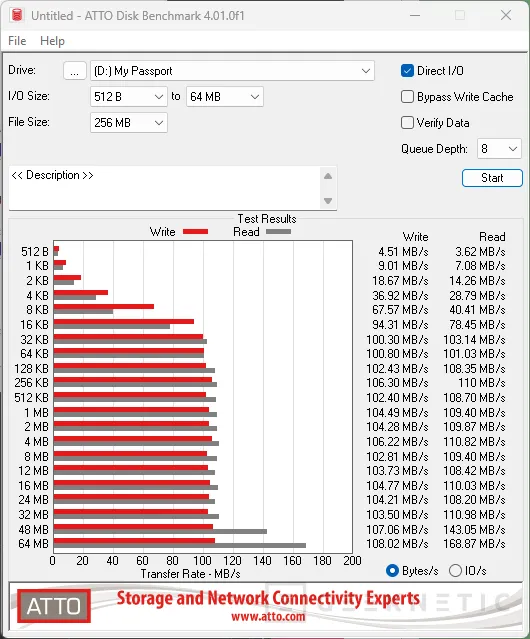Screen dimensions: 530x639
Task: Open the Queue Depth dropdown
Action: point(499,149)
